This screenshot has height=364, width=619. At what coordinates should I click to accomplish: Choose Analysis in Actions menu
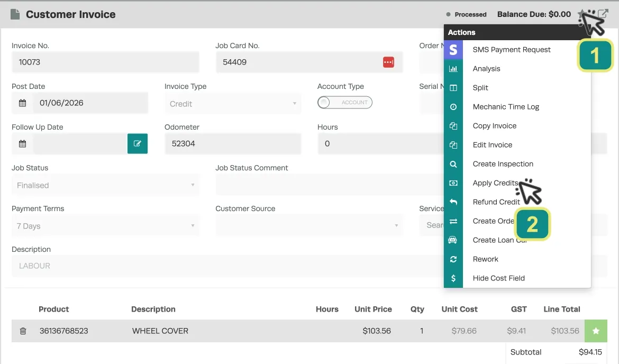[x=486, y=69]
